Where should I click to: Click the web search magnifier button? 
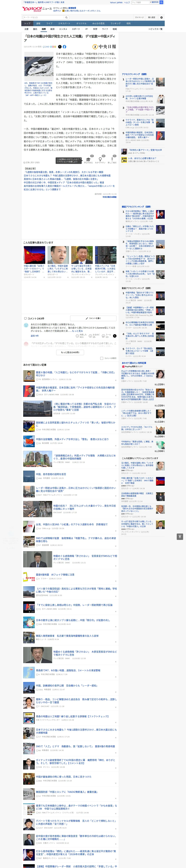[x=161, y=2]
